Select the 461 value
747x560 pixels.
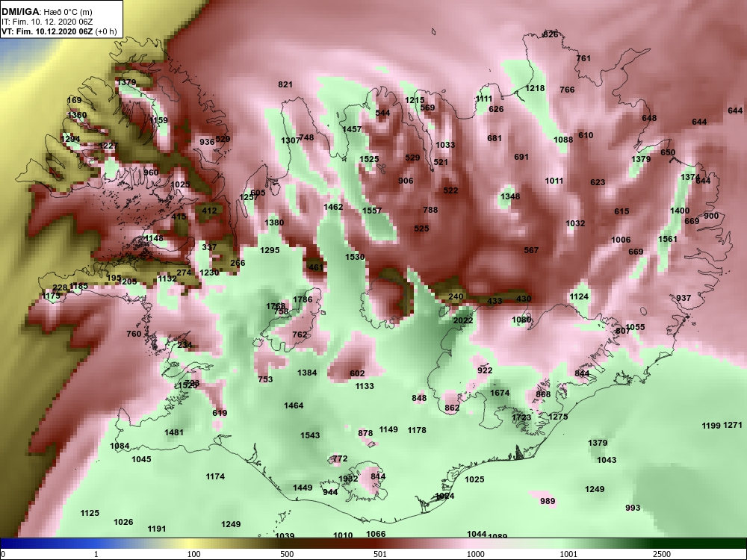coord(316,267)
